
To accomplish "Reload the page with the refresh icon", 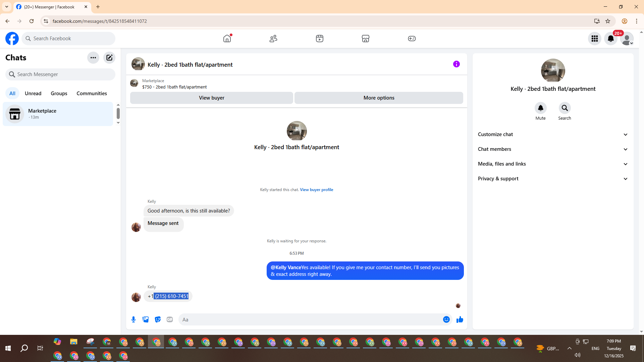I will (32, 21).
